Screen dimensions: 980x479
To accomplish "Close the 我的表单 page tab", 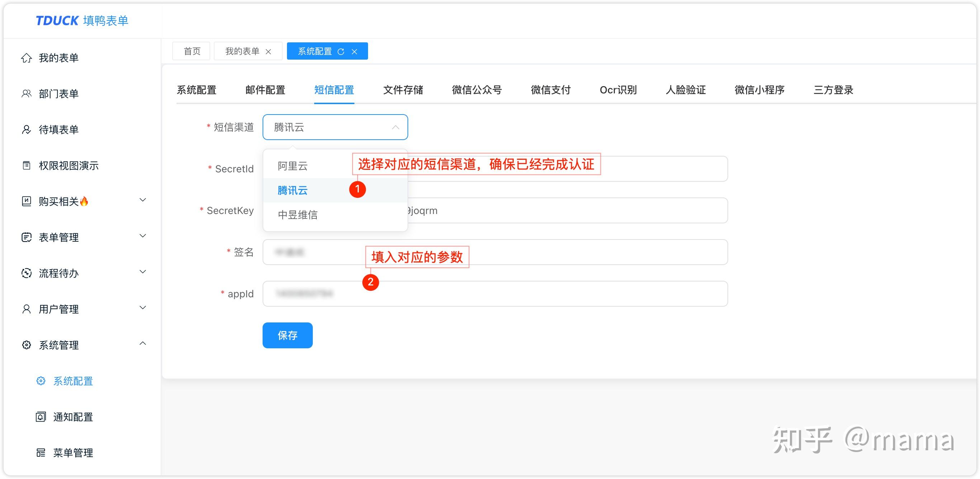I will [x=268, y=51].
